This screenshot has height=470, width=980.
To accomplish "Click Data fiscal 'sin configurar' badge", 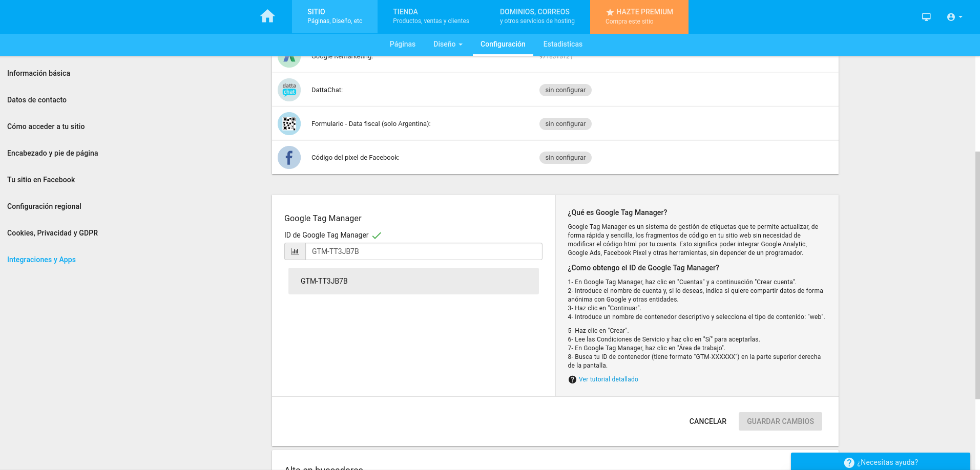I will [x=565, y=124].
